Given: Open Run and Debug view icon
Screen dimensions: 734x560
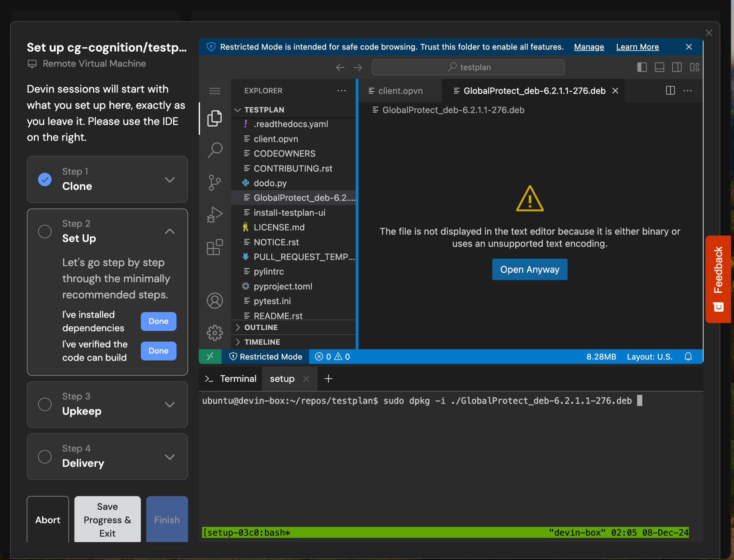Looking at the screenshot, I should [215, 215].
